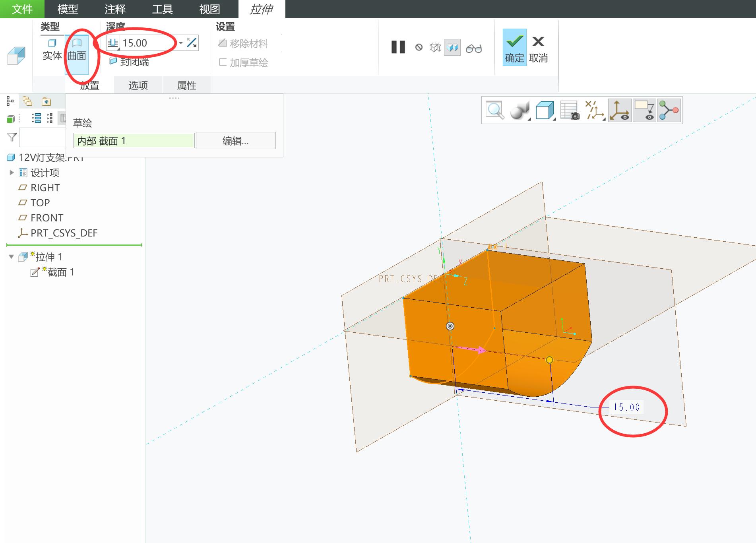Select the RIGHT datum plane in tree

pyautogui.click(x=39, y=188)
